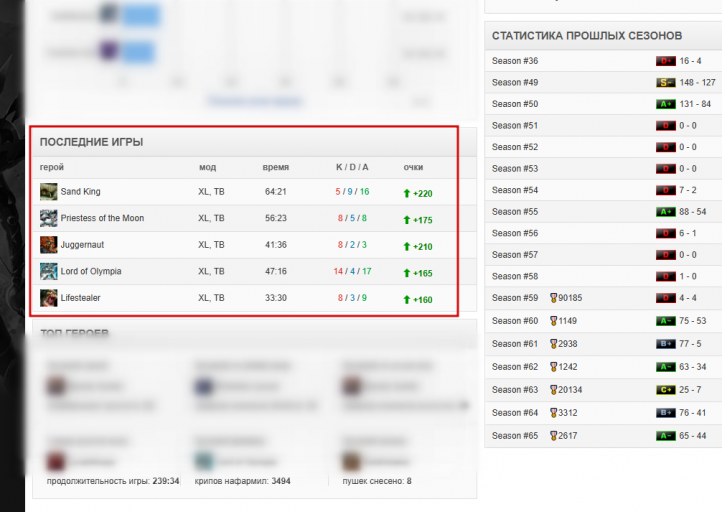Open the Lord of Olympia match
The image size is (722, 512).
pyautogui.click(x=91, y=271)
